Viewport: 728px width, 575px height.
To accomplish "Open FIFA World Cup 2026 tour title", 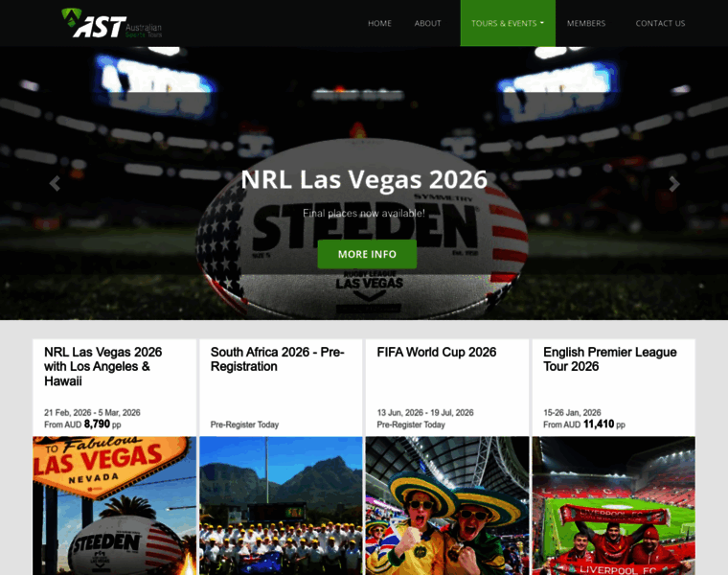I will 437,352.
